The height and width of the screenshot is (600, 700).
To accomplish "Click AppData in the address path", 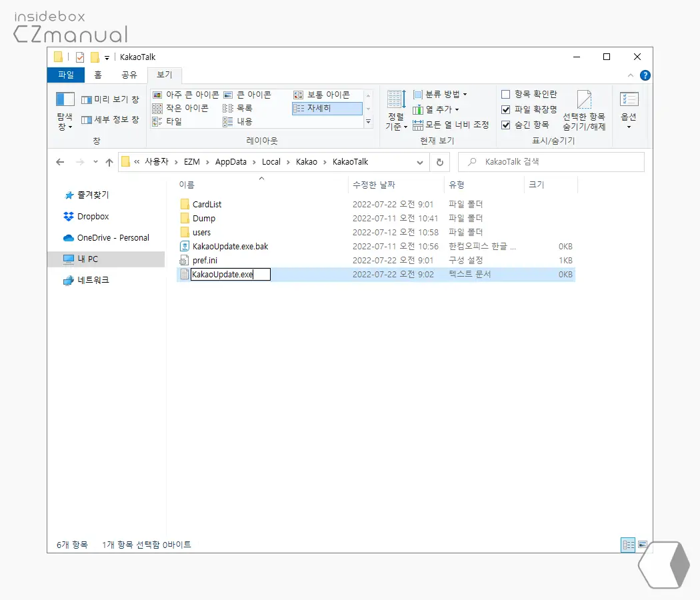I will click(x=231, y=161).
